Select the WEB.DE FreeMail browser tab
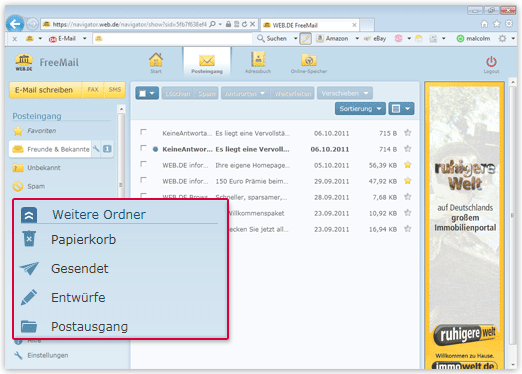Image resolution: width=522 pixels, height=374 pixels. (x=310, y=25)
